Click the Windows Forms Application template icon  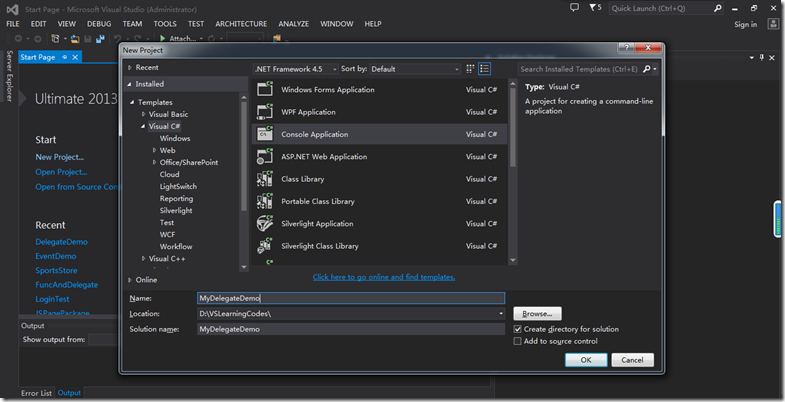point(265,89)
